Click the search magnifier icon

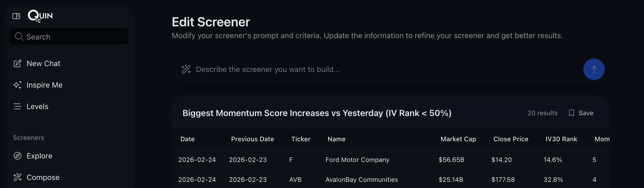(x=19, y=36)
